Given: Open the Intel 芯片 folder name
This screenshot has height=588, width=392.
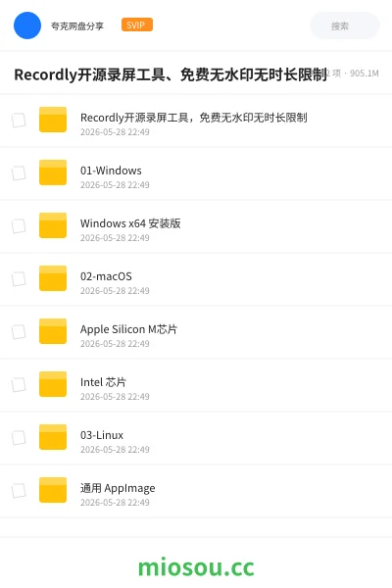Looking at the screenshot, I should (x=103, y=382).
